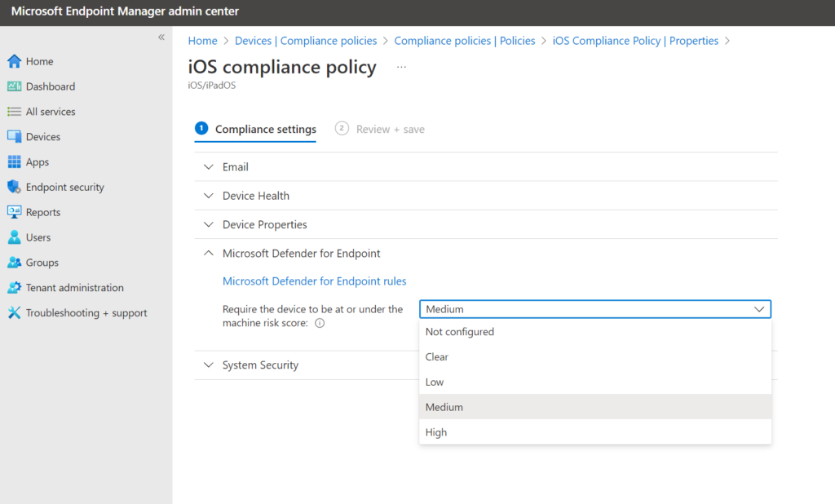Click the All services list icon
Screen dimensions: 835x504
point(15,112)
